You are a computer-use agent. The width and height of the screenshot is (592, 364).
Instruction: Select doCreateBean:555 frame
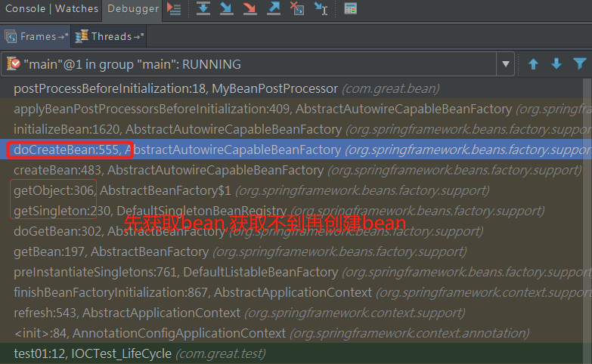point(291,150)
